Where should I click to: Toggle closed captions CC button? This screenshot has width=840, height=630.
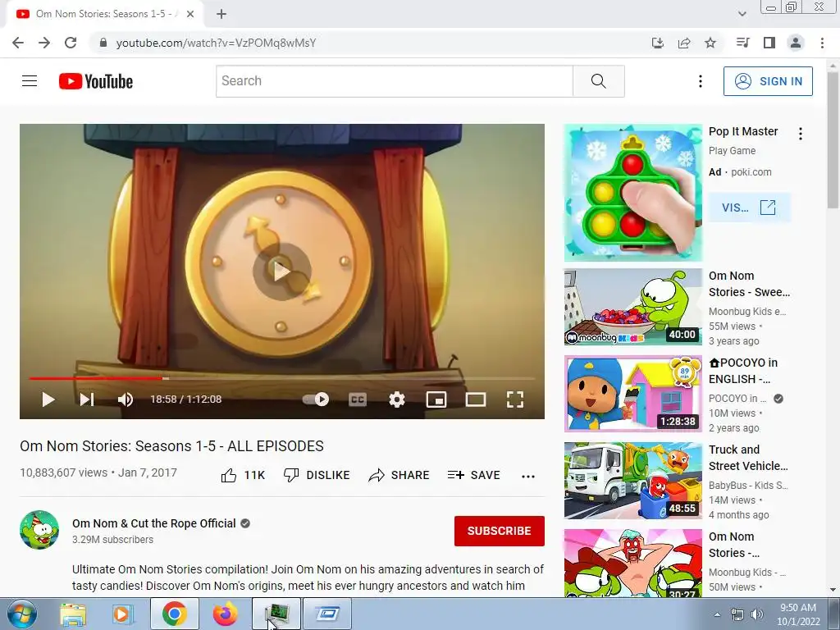pos(358,399)
